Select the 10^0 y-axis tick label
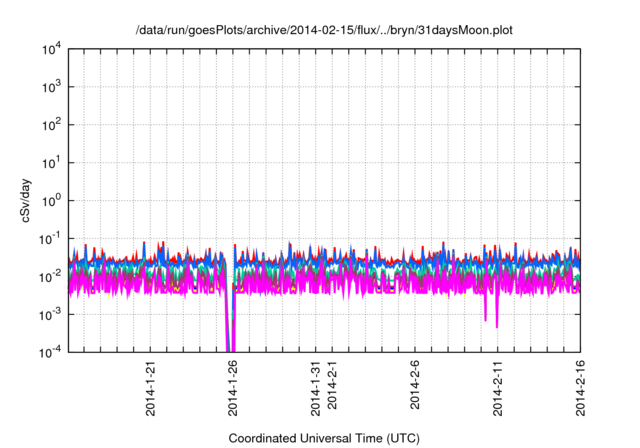The height and width of the screenshot is (448, 640). tap(52, 200)
